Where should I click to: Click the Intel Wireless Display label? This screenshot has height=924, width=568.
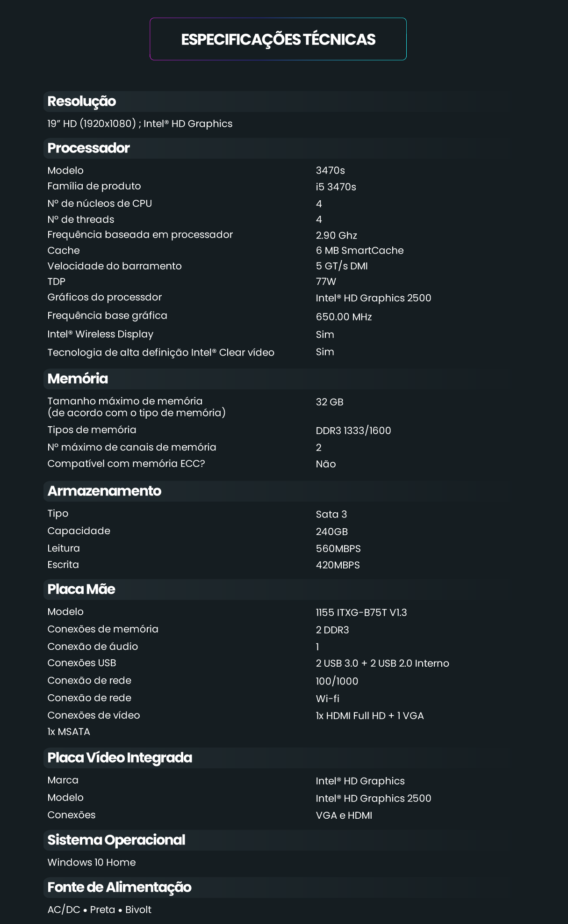[x=100, y=334]
